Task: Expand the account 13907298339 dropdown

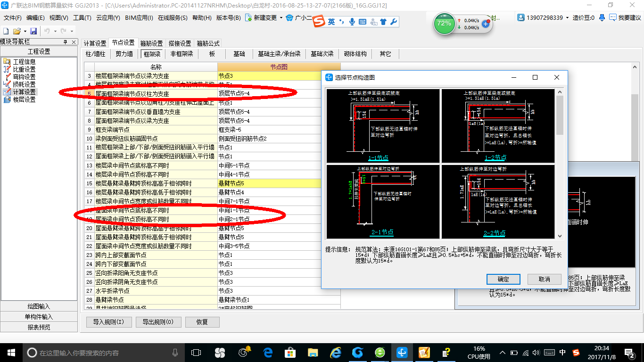Action: (x=567, y=18)
